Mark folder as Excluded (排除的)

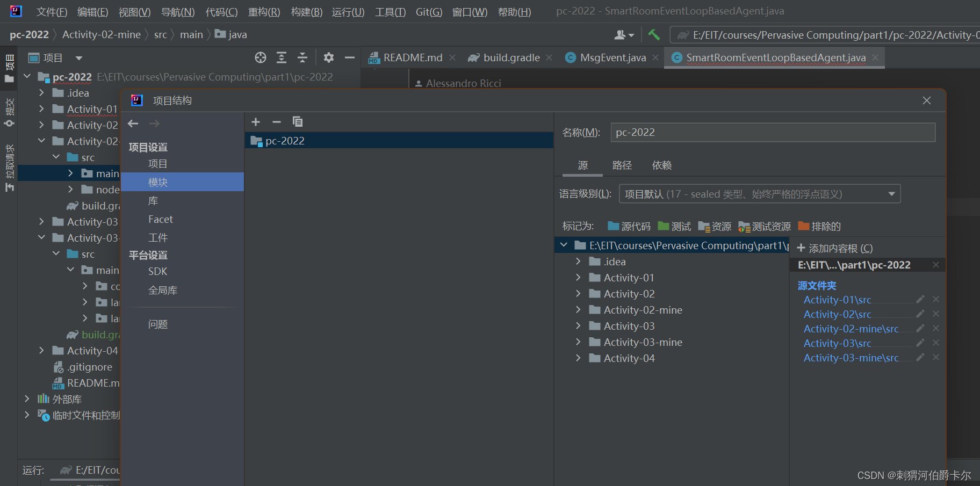819,227
